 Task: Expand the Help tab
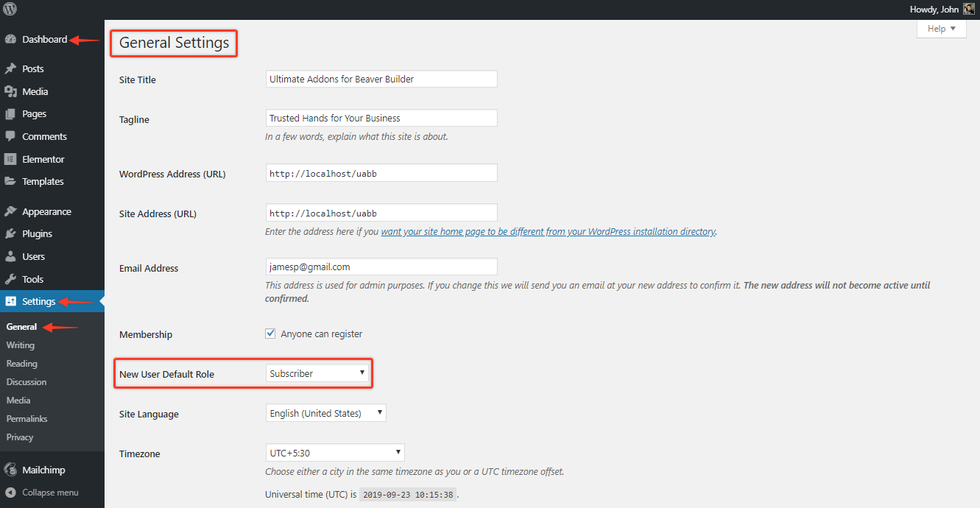941,29
